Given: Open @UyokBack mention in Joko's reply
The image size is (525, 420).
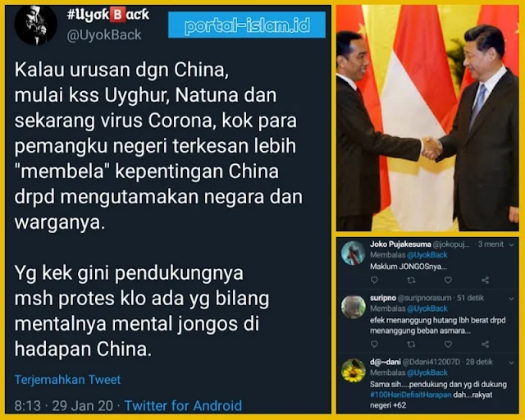Looking at the screenshot, I should point(427,255).
